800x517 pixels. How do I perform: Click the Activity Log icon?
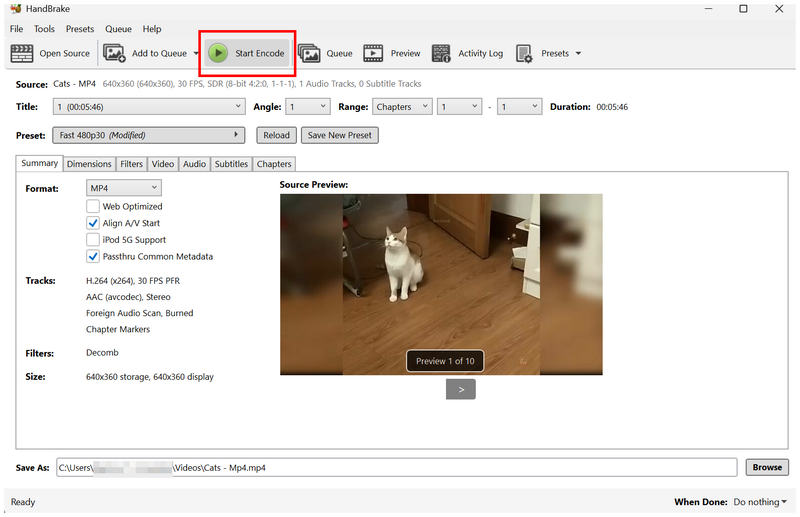[x=441, y=53]
